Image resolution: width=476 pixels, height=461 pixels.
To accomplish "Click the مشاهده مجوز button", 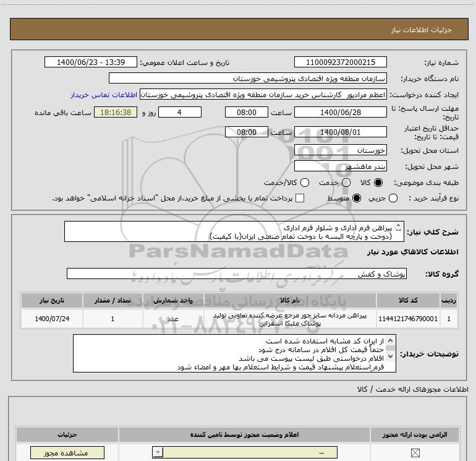I will 67,453.
